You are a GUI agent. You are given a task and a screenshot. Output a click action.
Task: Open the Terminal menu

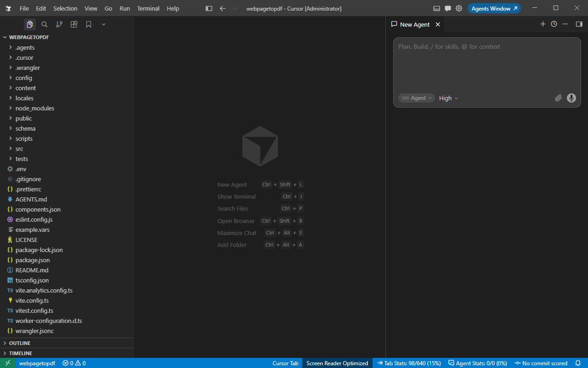[x=148, y=8]
